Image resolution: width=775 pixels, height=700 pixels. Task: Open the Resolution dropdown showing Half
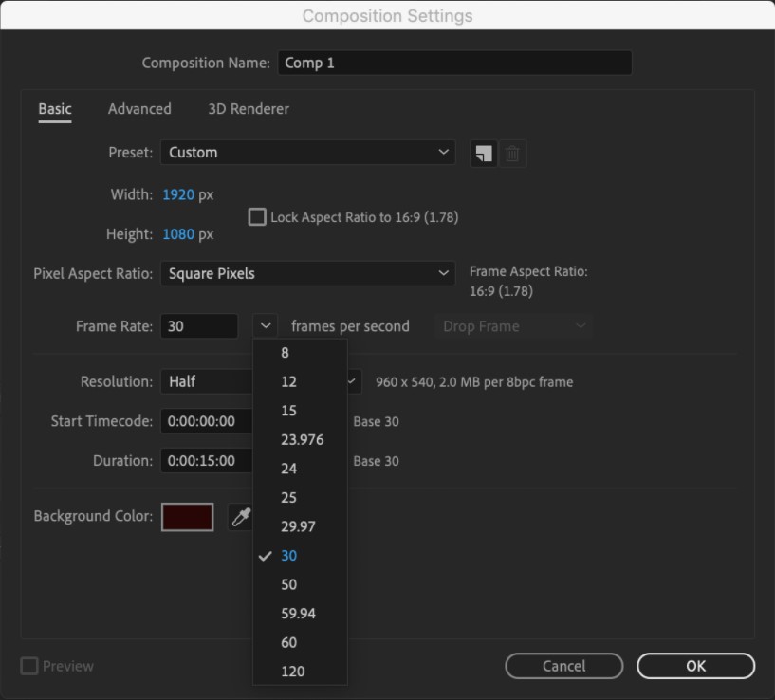(x=261, y=381)
